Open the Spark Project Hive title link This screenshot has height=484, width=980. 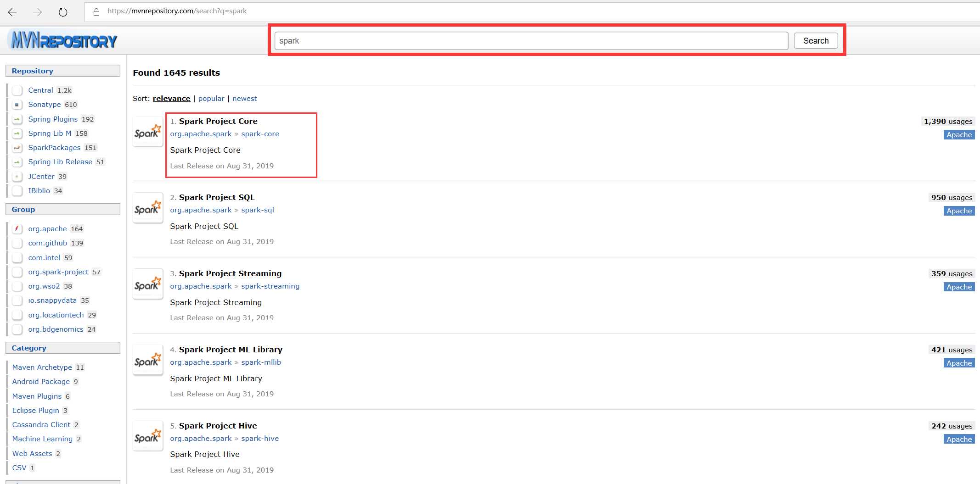coord(218,426)
